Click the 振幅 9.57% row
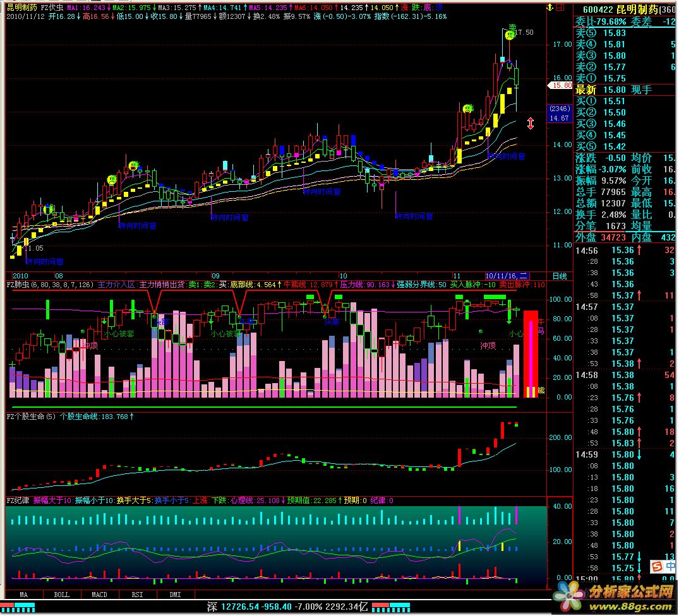 point(601,181)
